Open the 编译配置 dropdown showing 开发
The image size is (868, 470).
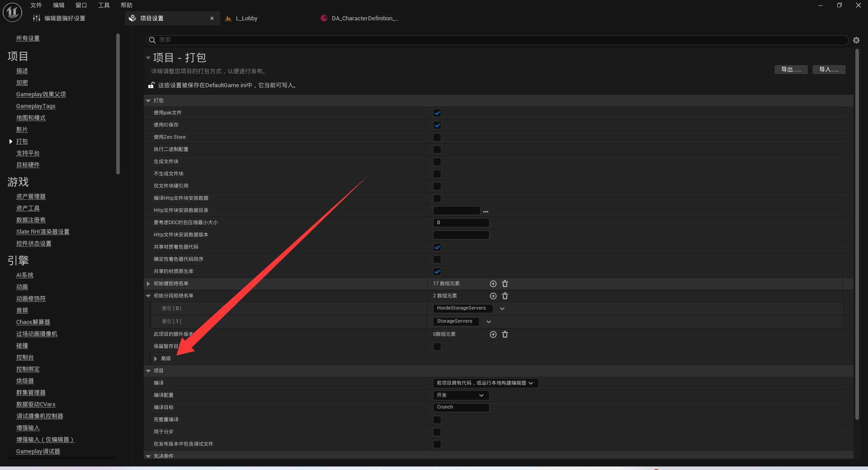click(x=461, y=395)
